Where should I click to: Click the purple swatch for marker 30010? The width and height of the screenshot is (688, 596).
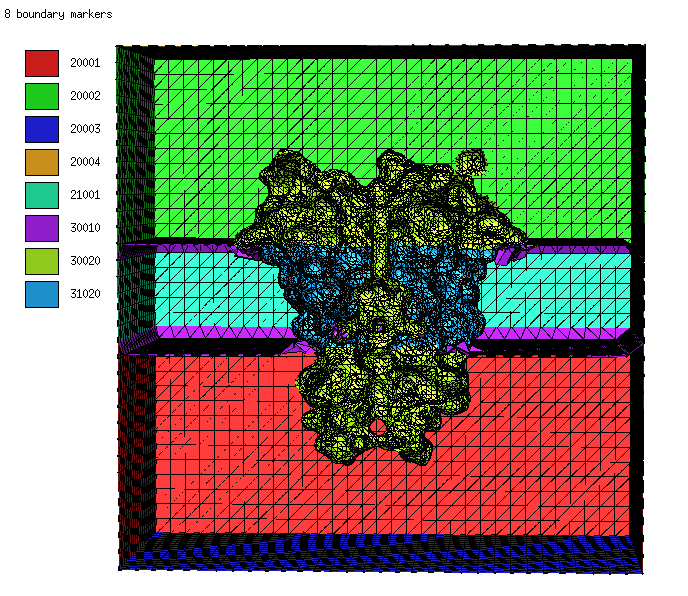pos(42,228)
